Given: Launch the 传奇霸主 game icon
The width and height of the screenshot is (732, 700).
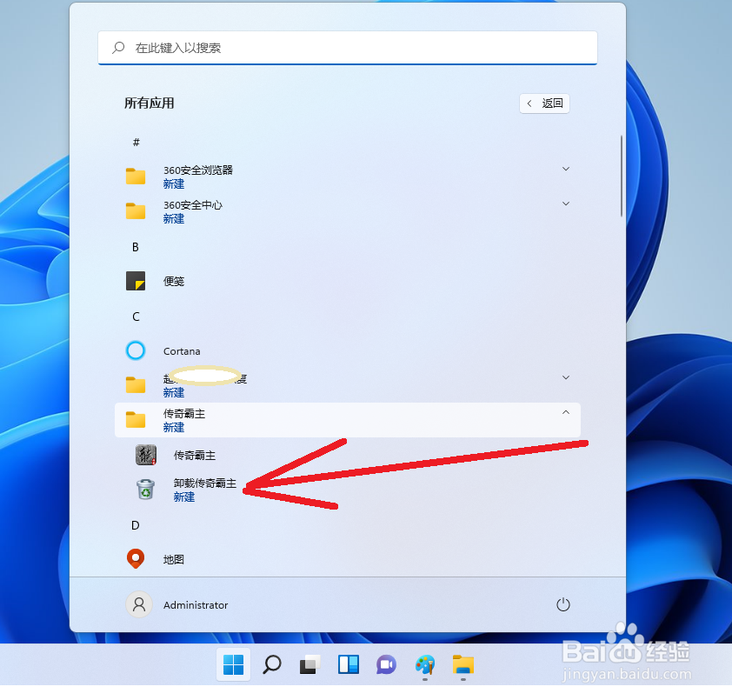Looking at the screenshot, I should pos(146,455).
